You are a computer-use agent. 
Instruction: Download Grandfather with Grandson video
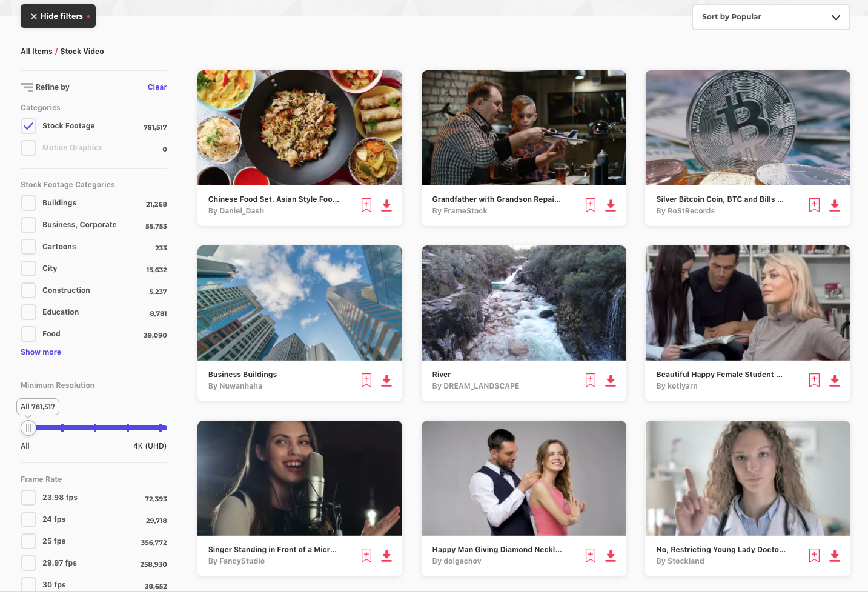pyautogui.click(x=611, y=205)
